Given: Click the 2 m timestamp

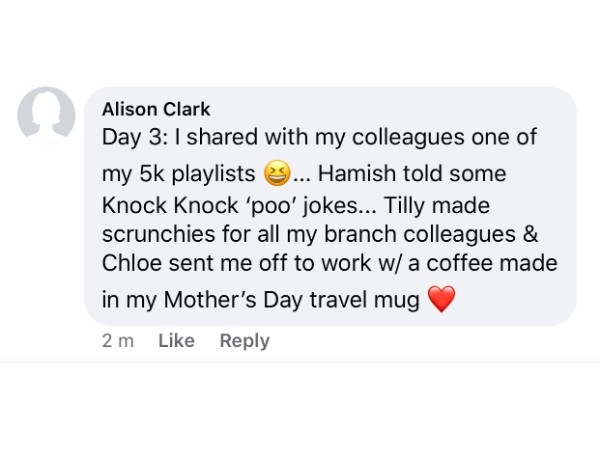Looking at the screenshot, I should click(118, 341).
